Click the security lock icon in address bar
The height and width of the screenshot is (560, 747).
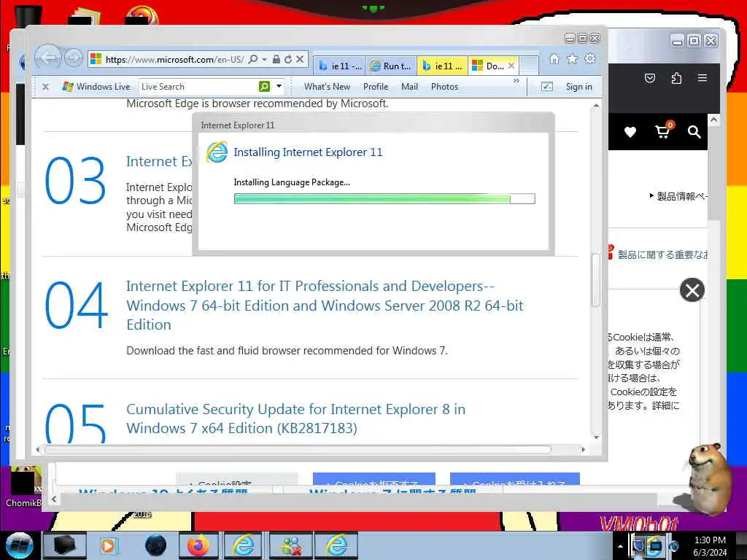276,59
